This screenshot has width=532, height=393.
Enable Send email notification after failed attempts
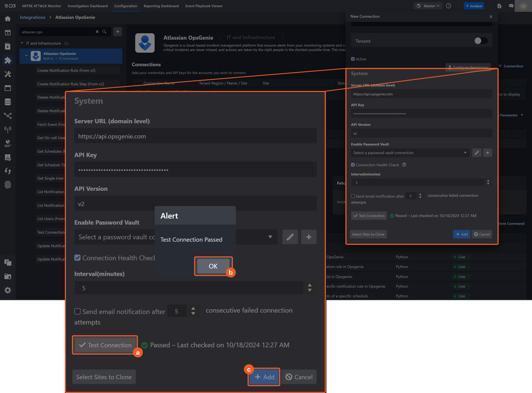click(x=77, y=311)
